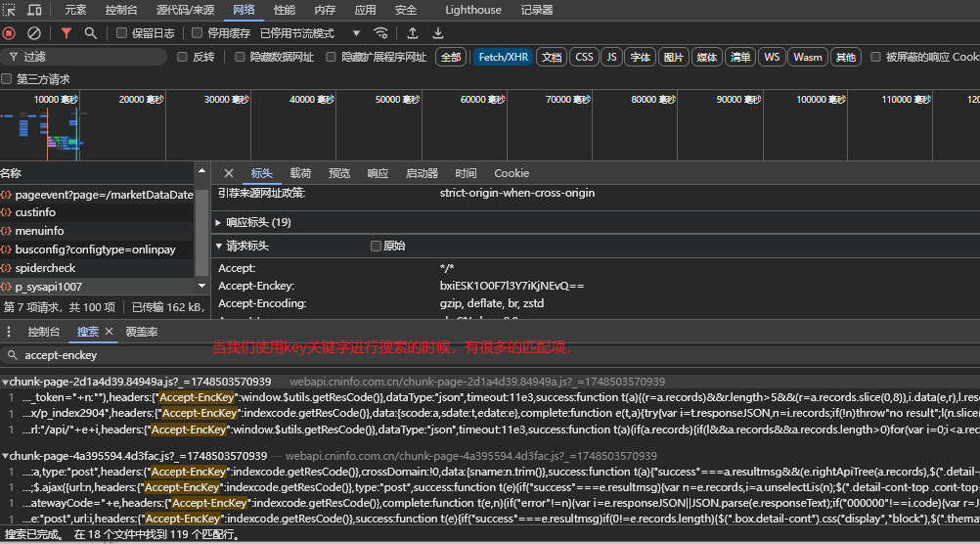Select custinfo request row
The width and height of the screenshot is (980, 544).
click(x=97, y=212)
